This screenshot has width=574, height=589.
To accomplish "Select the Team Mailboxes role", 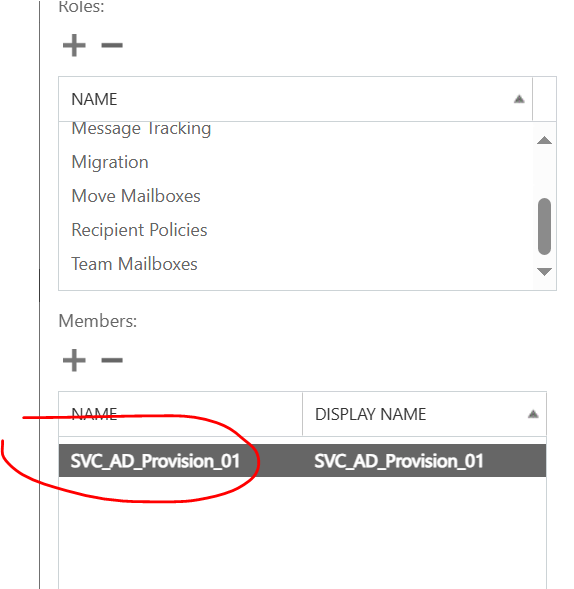I will tap(134, 264).
